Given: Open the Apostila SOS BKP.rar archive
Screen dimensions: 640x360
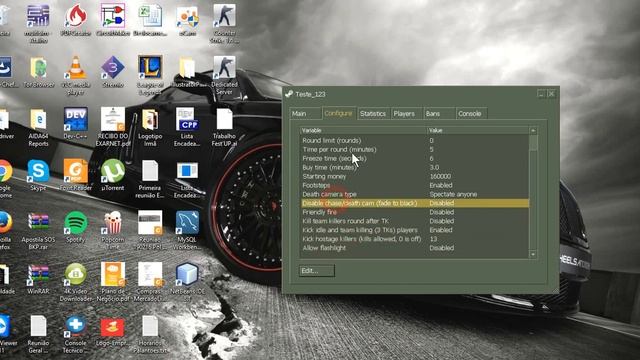Looking at the screenshot, I should coord(38,231).
